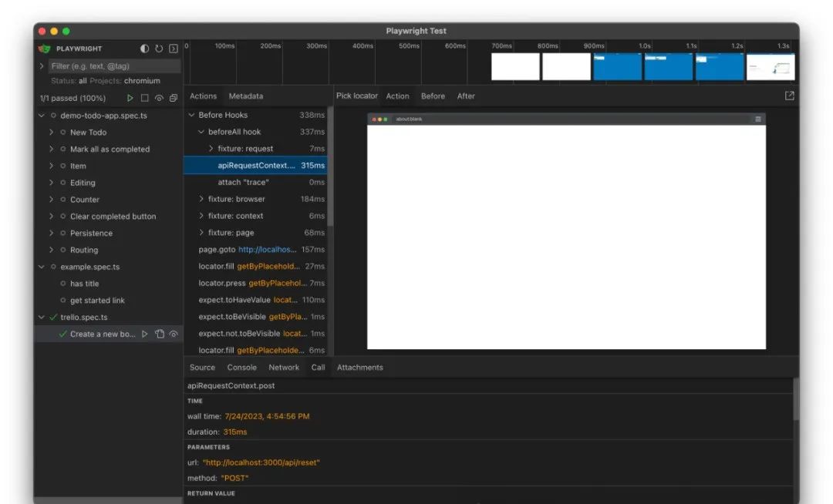This screenshot has width=833, height=504.
Task: Open the Action snapshot tab
Action: point(397,96)
